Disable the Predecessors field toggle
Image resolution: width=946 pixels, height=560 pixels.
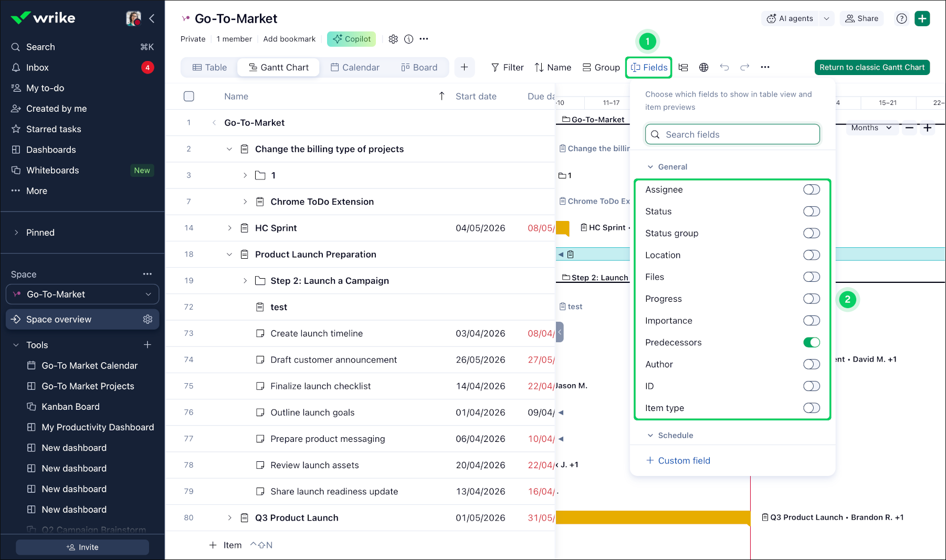pos(811,343)
